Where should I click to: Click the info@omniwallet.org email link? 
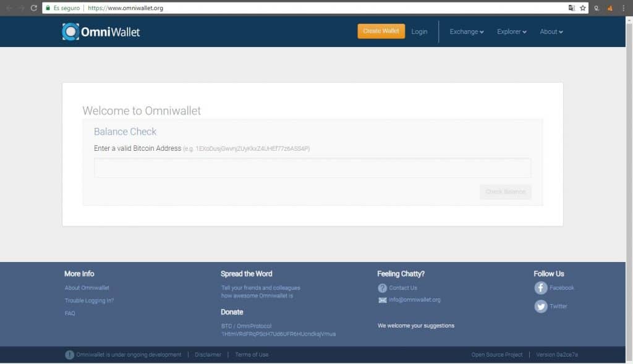click(415, 300)
